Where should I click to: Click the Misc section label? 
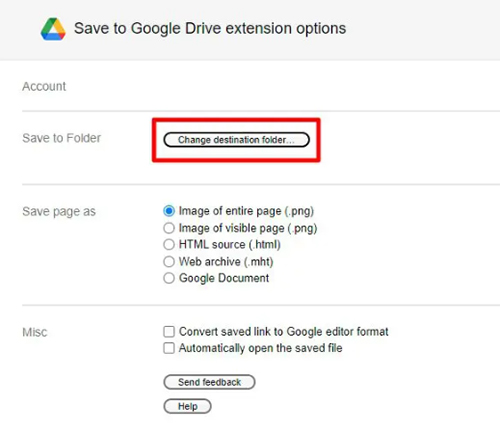point(35,332)
